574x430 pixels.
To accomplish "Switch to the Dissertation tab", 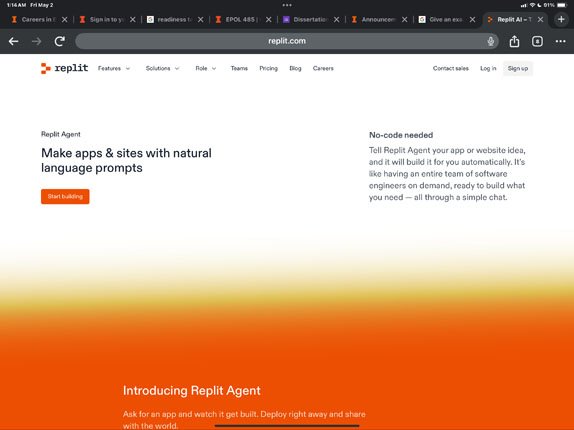I will tap(308, 20).
